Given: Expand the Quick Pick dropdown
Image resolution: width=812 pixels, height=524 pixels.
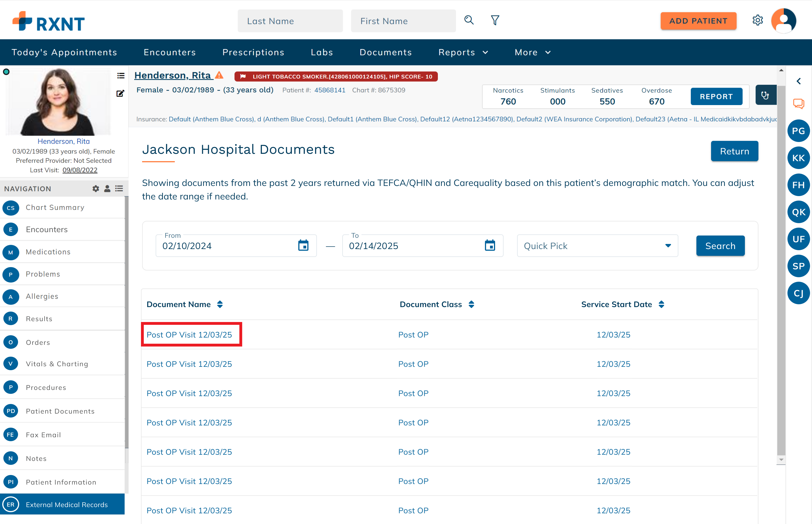Looking at the screenshot, I should tap(597, 246).
